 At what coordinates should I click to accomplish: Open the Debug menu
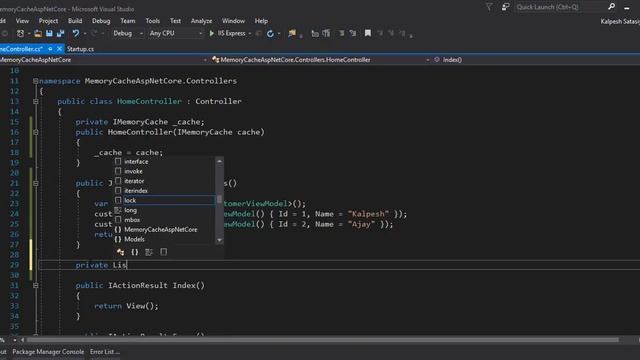101,21
